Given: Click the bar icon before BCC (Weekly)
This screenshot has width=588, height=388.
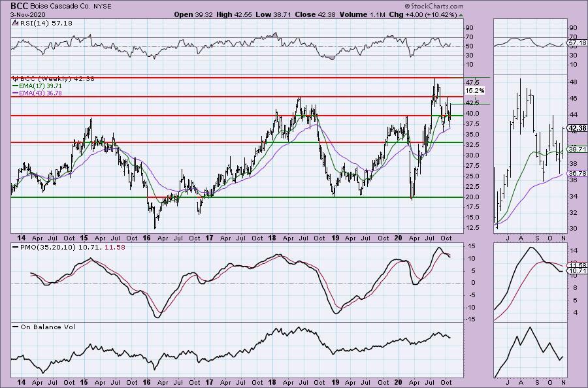Looking at the screenshot, I should tap(16, 79).
